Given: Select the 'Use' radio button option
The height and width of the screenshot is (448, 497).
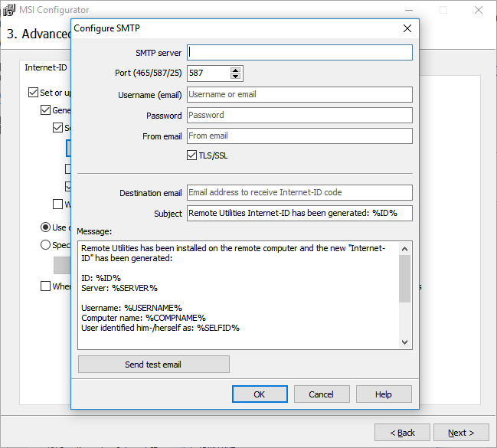Looking at the screenshot, I should (46, 227).
